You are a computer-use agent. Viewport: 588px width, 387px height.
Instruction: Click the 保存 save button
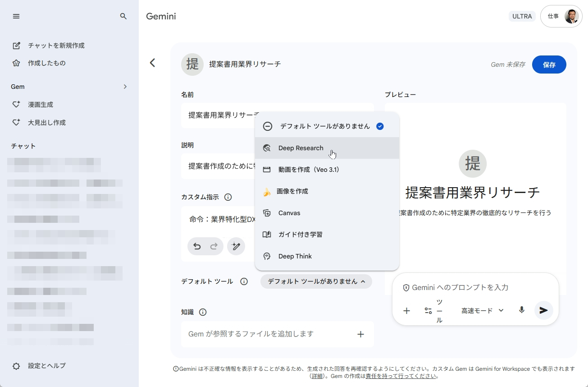coord(549,64)
